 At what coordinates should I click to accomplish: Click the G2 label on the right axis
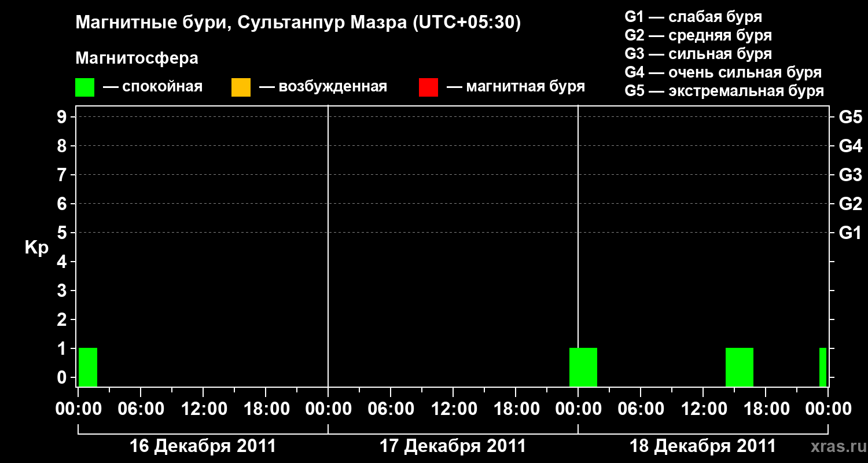click(851, 204)
